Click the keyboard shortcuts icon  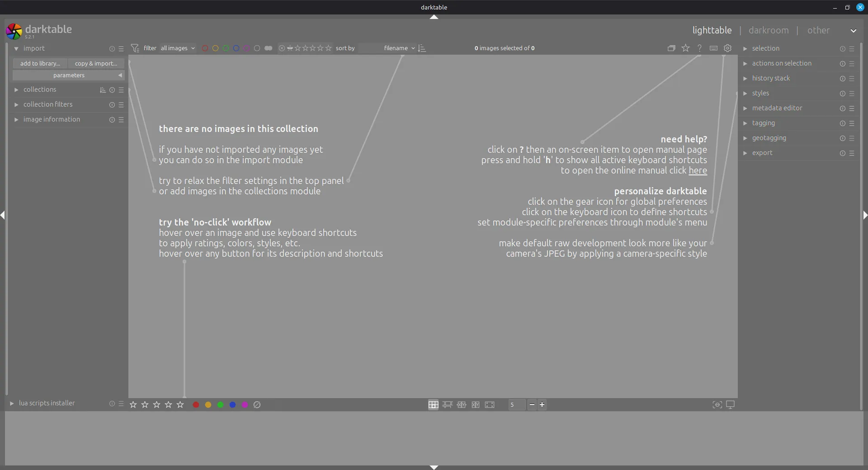tap(713, 48)
